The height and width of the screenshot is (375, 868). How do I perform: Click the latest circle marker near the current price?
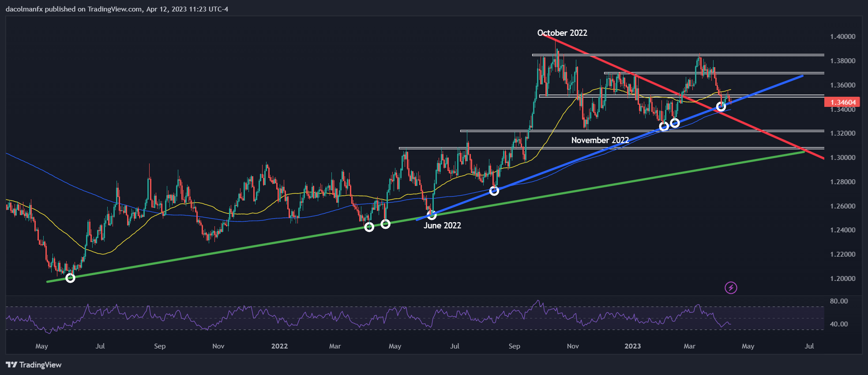point(721,106)
